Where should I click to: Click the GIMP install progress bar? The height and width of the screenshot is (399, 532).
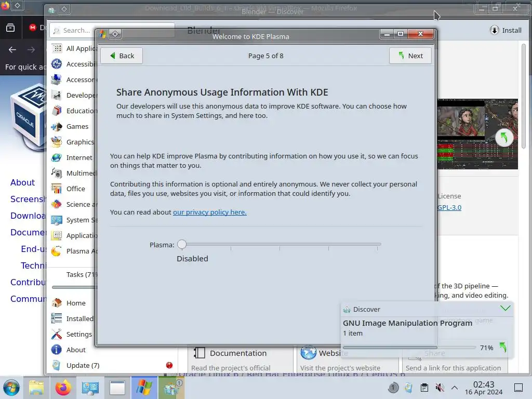(x=409, y=348)
